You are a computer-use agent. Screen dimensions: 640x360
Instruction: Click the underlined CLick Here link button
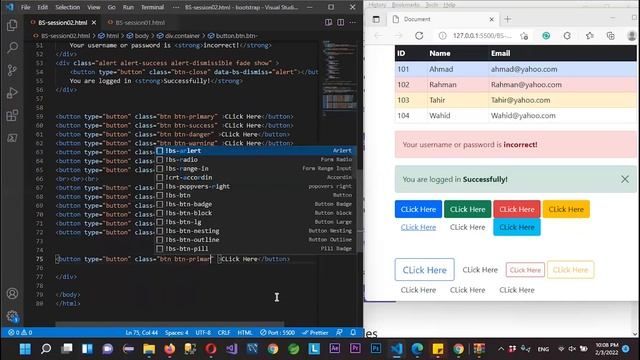(418, 227)
